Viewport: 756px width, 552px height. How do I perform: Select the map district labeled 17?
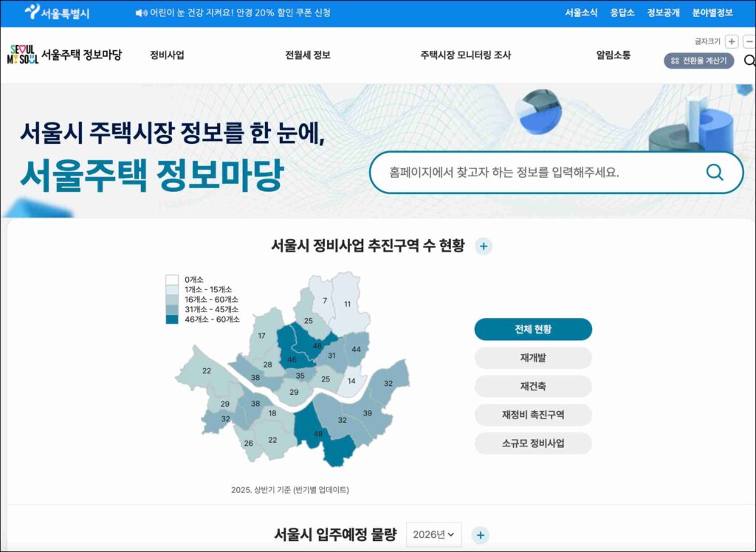[261, 336]
